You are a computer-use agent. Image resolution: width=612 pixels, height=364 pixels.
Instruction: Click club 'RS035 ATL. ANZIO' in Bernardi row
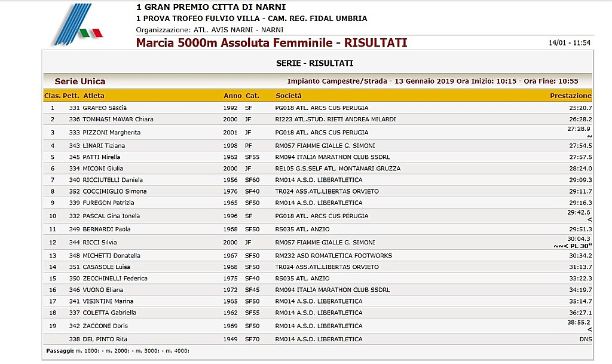302,229
